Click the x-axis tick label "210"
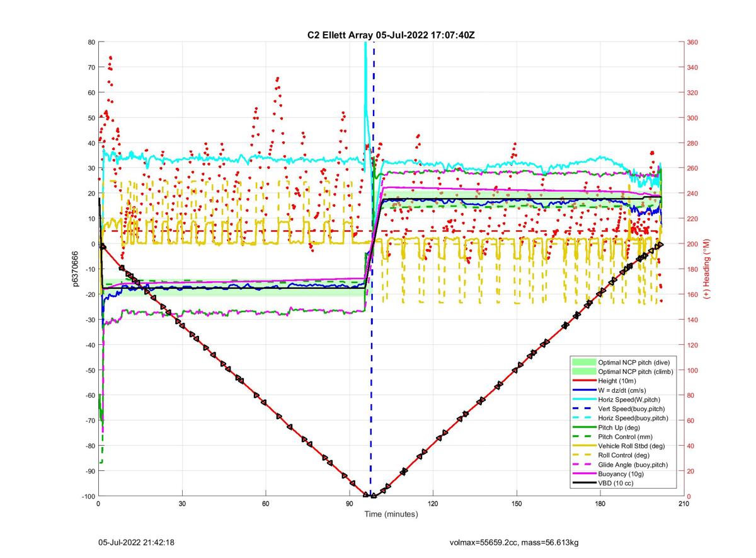The width and height of the screenshot is (756, 558). click(x=684, y=504)
